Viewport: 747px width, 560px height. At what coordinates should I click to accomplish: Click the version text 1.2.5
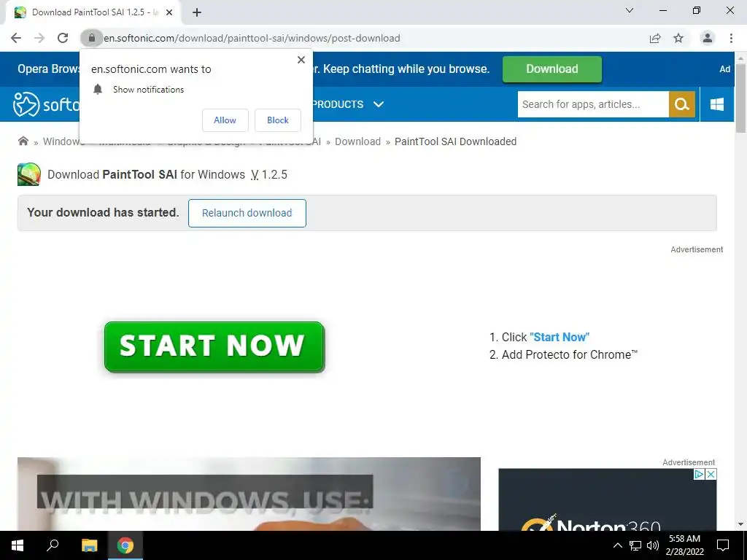[x=274, y=174]
